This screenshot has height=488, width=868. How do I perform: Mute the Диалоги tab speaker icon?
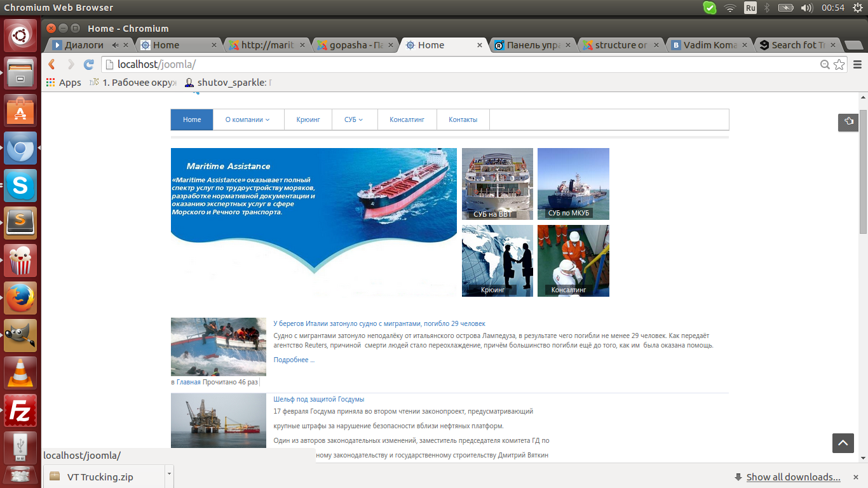click(x=116, y=45)
